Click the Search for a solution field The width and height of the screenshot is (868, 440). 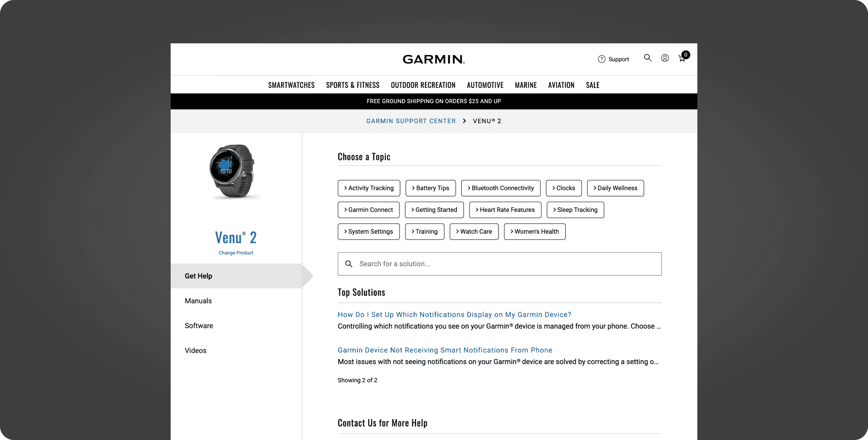[x=500, y=264]
